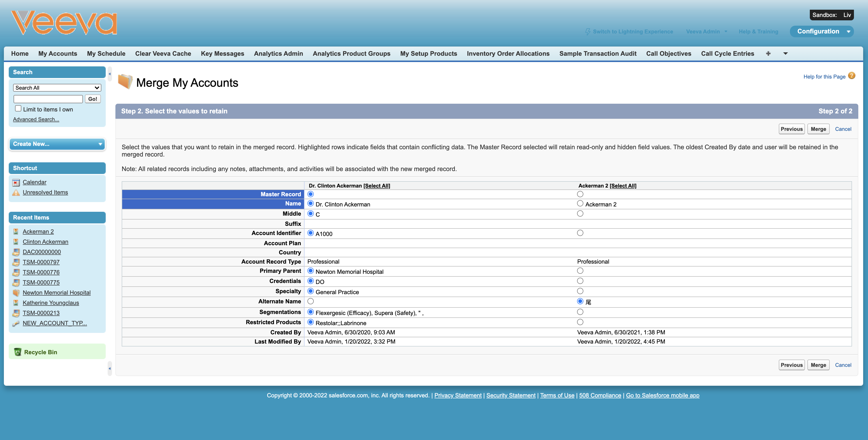Click the plus icon for all tabs
Image resolution: width=868 pixels, height=440 pixels.
[x=768, y=54]
